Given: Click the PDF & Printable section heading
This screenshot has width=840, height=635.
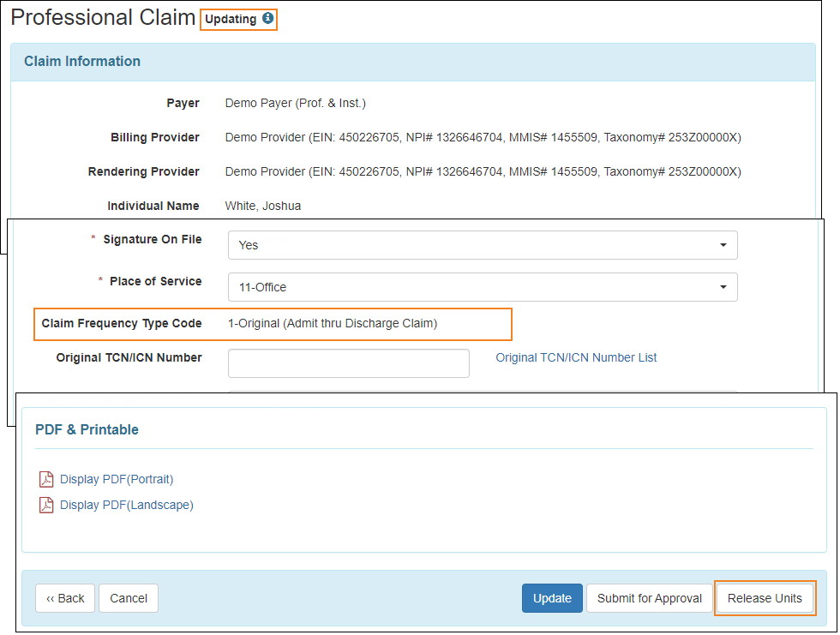Looking at the screenshot, I should coord(87,429).
